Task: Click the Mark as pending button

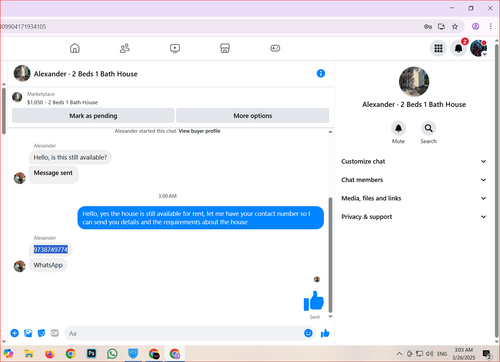Action: click(x=93, y=116)
